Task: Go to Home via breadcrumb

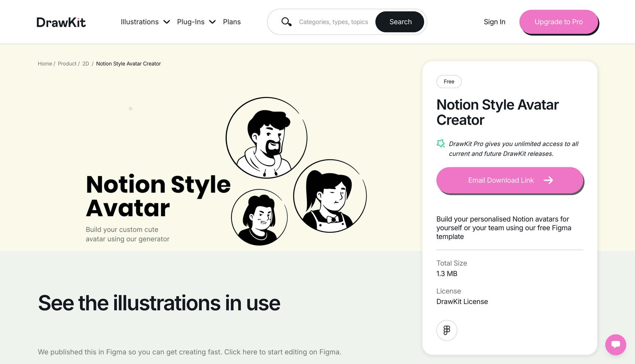Action: click(45, 63)
